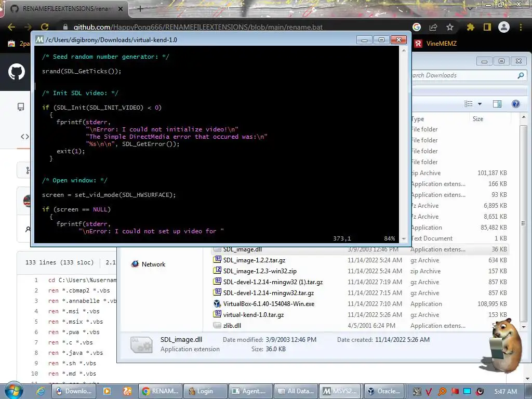Open UC Browser taskbar icon
The width and height of the screenshot is (532, 399).
(x=127, y=391)
